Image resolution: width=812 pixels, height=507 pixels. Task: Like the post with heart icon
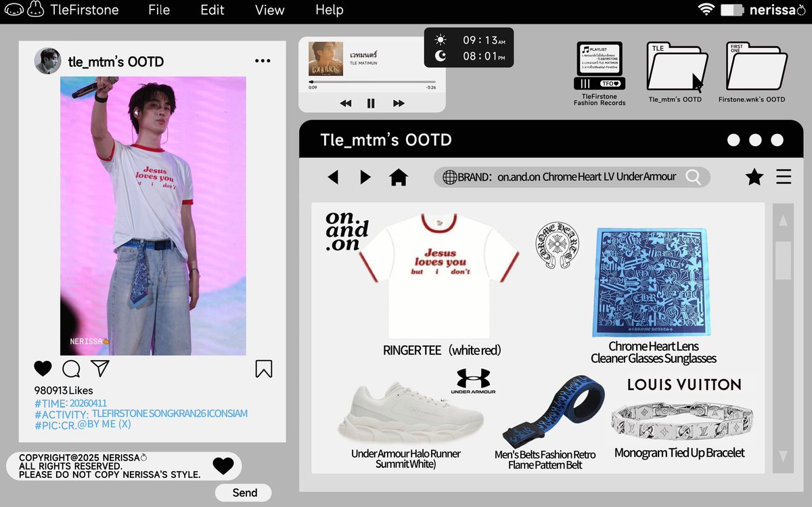[x=43, y=369]
